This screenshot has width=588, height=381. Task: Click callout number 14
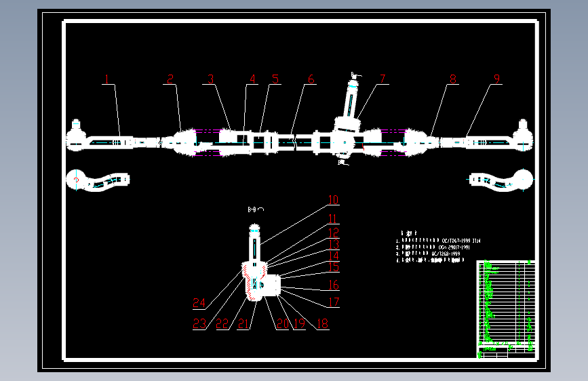click(x=334, y=256)
